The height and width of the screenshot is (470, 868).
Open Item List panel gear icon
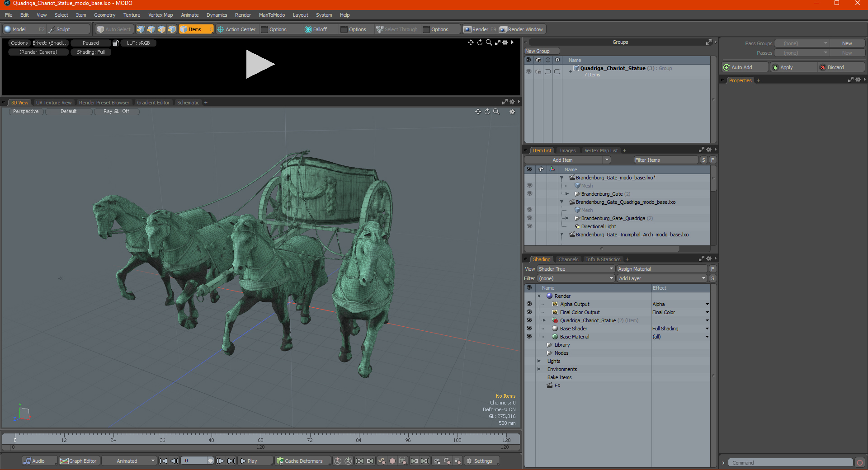pos(709,150)
